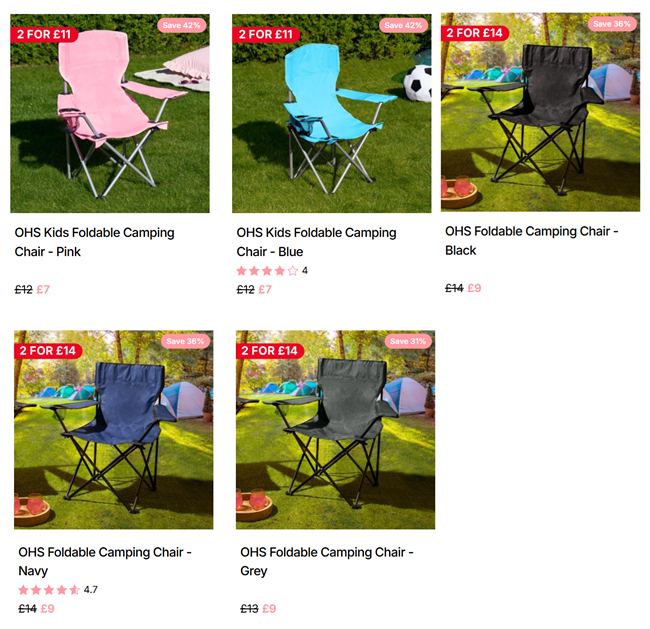Viewport: 650px width, 629px height.
Task: Open OHS Foldable Camping Chair - Navy title
Action: [x=105, y=561]
